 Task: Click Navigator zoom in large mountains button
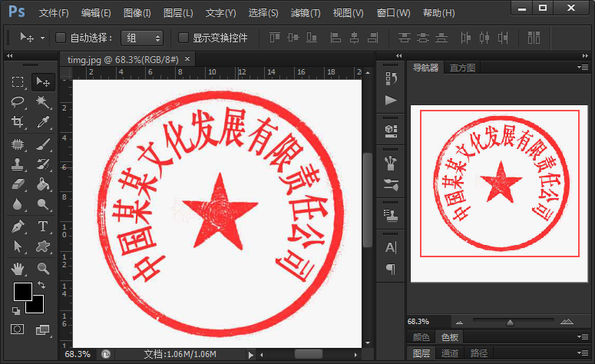coord(567,322)
